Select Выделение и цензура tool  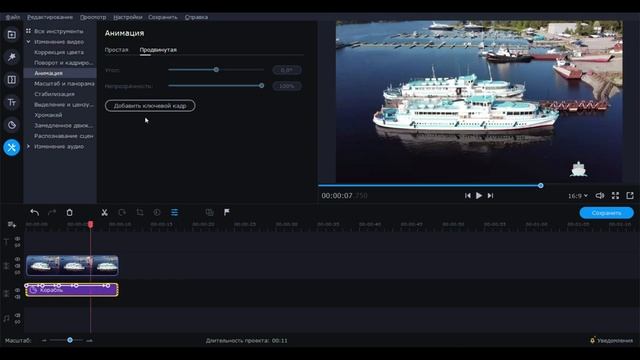[x=64, y=104]
